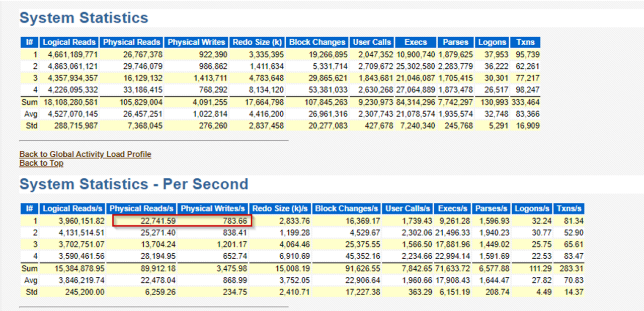Click the Back to Top link

coord(41,163)
